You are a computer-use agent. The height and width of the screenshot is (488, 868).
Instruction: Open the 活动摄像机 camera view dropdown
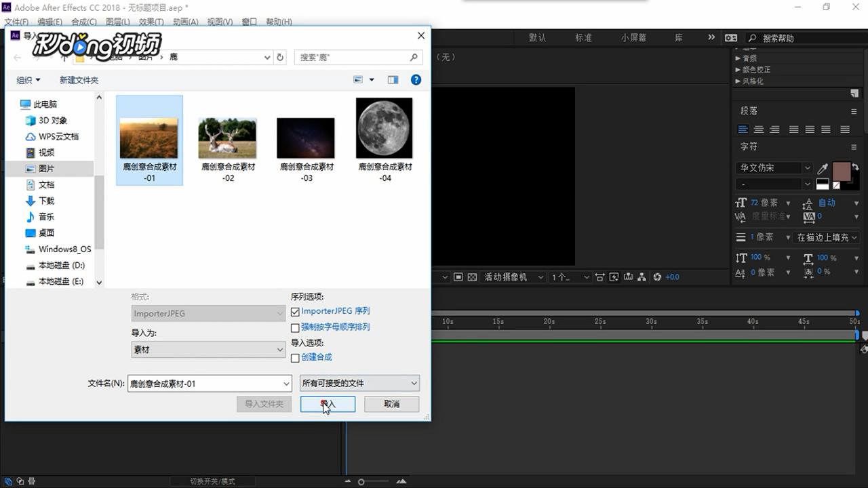pos(514,277)
